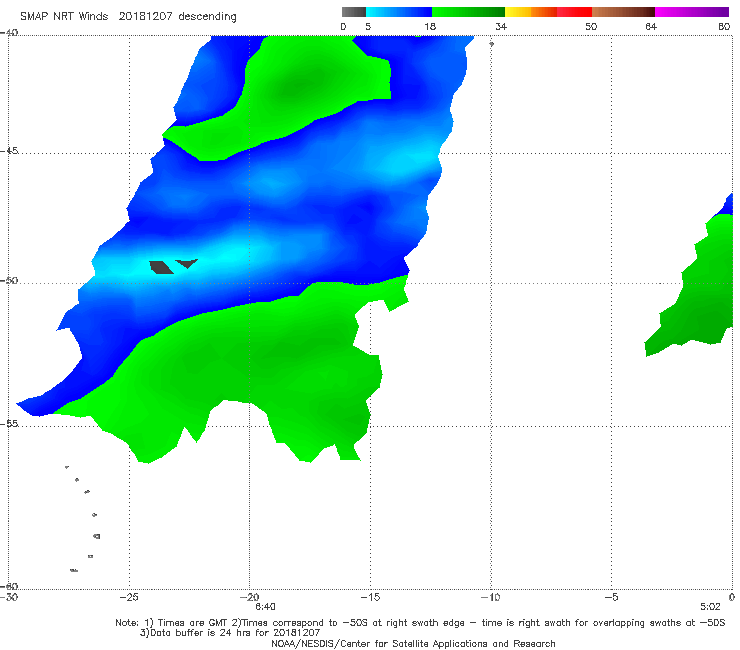Click the longitude axis label '-30'
Screen dimensions: 740x650
click(9, 597)
